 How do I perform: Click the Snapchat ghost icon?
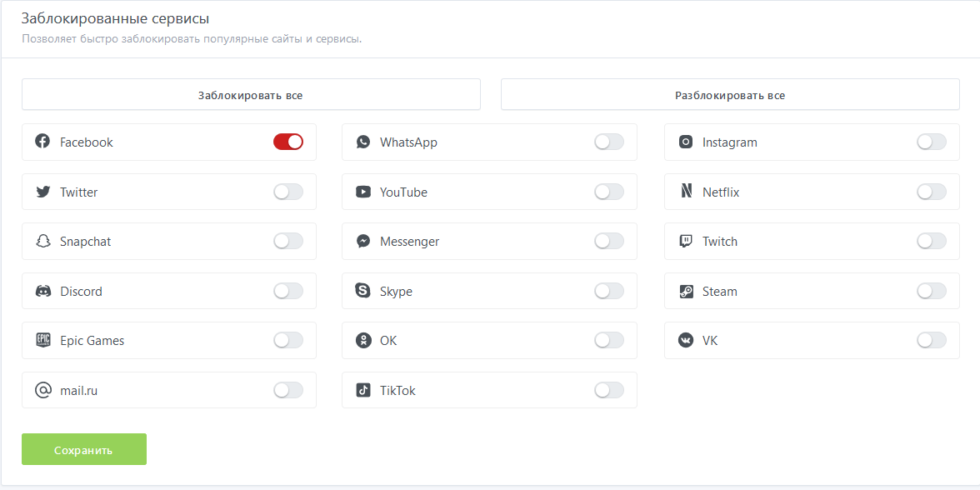pyautogui.click(x=42, y=242)
